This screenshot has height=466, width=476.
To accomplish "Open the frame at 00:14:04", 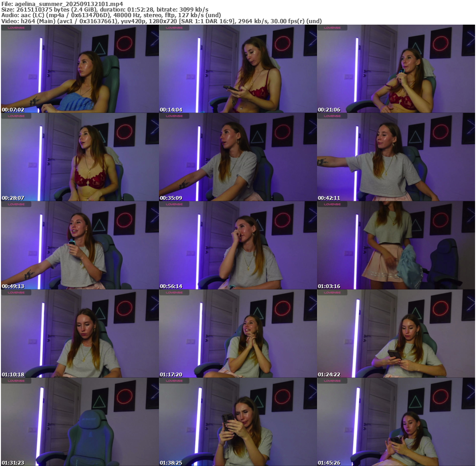I will click(x=238, y=69).
